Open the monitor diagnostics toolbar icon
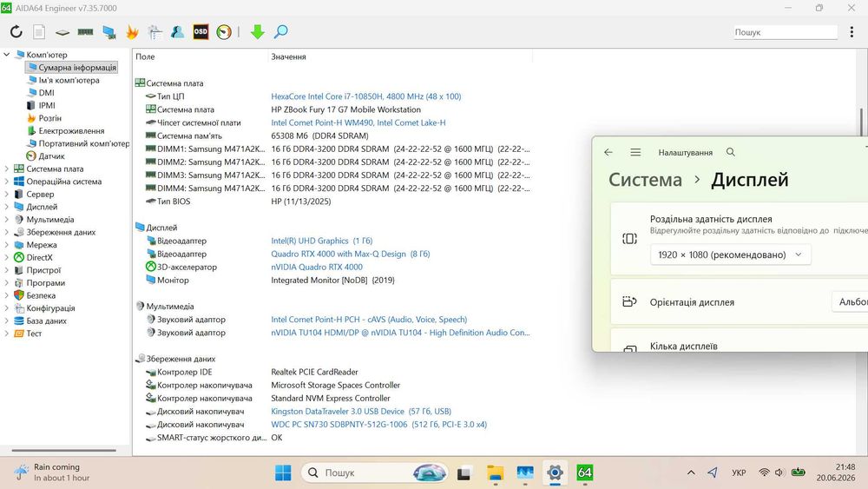868x489 pixels. pos(108,32)
